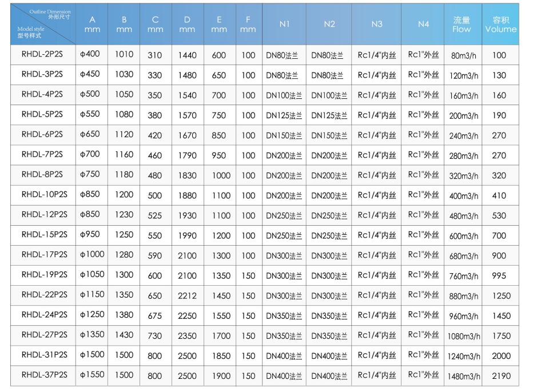Click DN100法兰 in N1 of RHDL-4P2S row
533x392 pixels.
click(284, 95)
